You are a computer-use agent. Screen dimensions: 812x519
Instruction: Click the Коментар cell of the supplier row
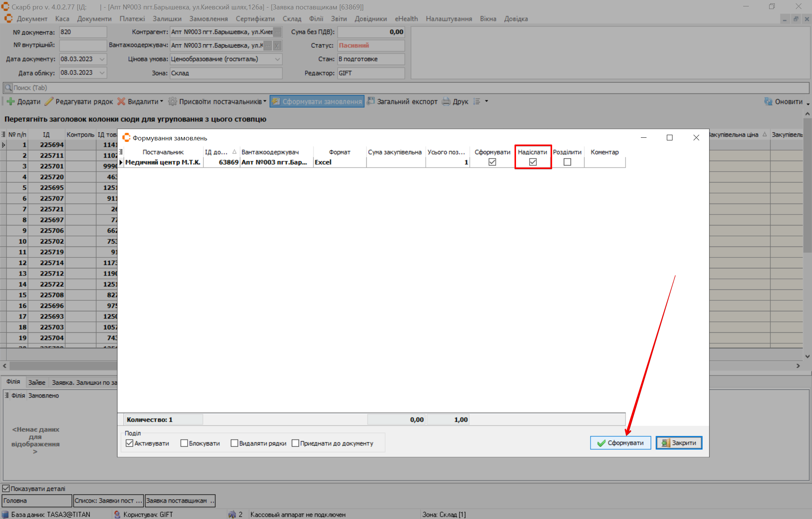604,162
